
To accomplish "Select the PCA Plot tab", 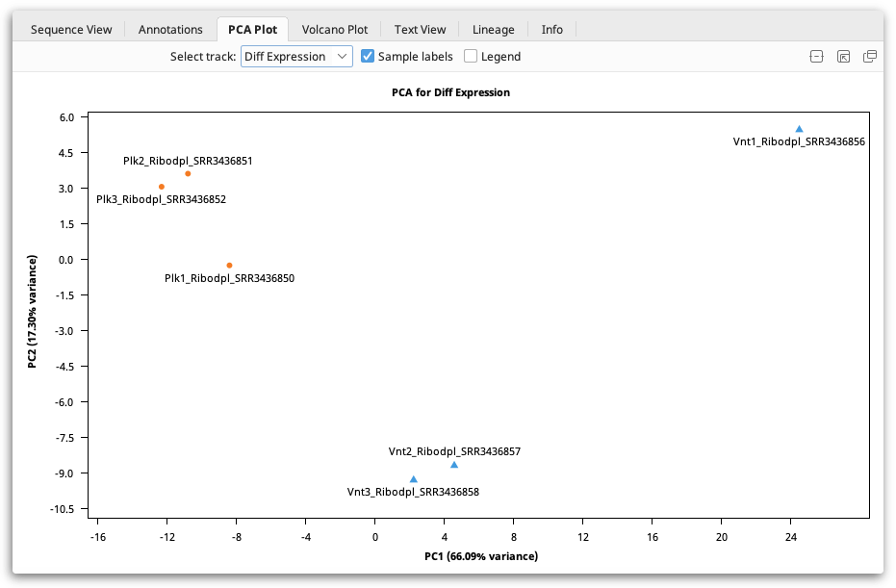I will pyautogui.click(x=252, y=30).
